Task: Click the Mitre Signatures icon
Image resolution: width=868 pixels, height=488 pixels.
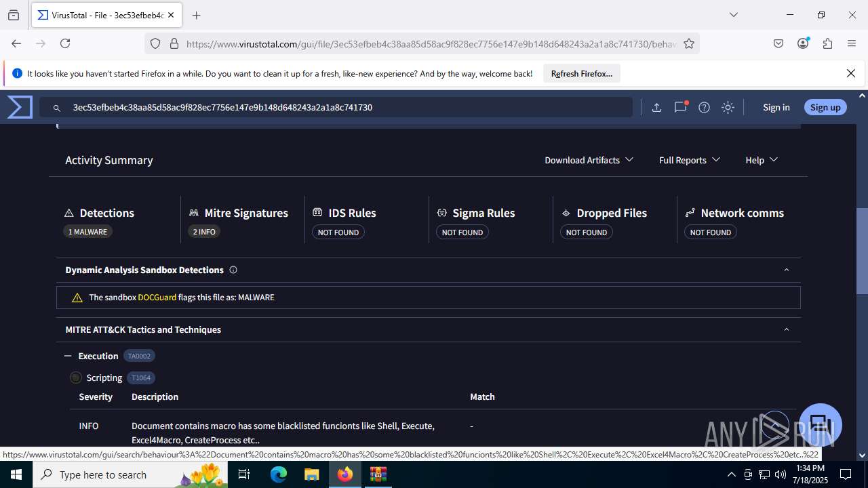Action: (194, 213)
